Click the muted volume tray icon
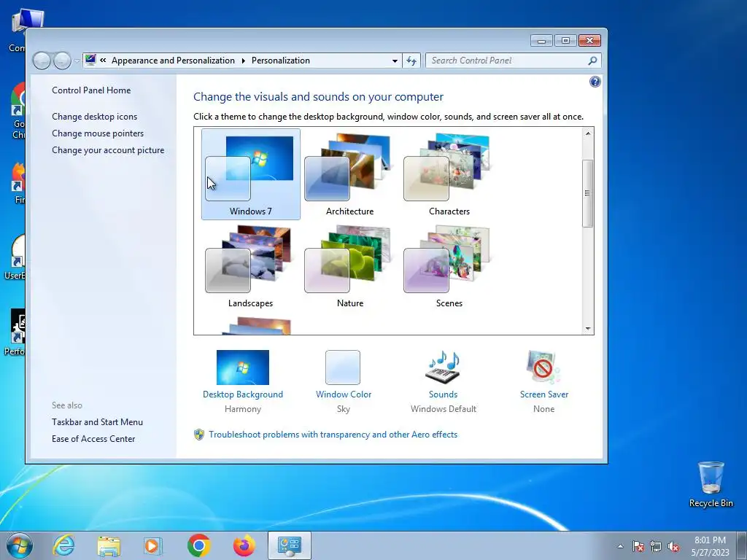This screenshot has height=560, width=747. pyautogui.click(x=673, y=546)
